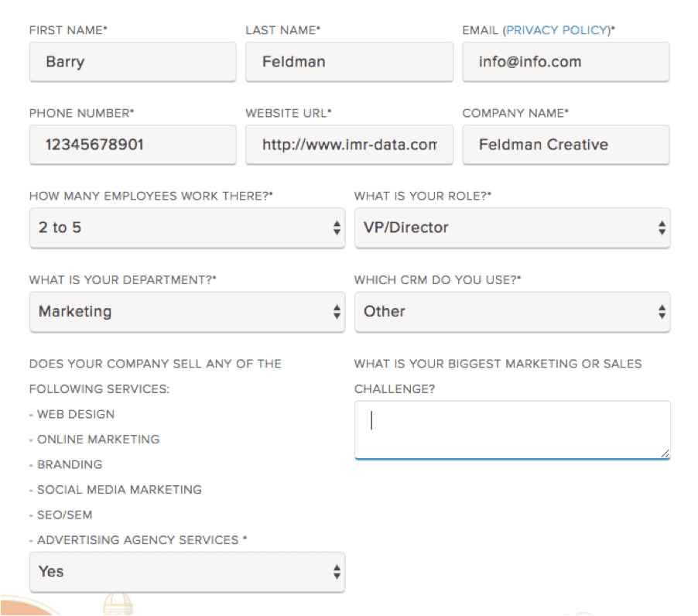The image size is (698, 616).
Task: Open the CRM dropdown showing Other
Action: pos(512,312)
